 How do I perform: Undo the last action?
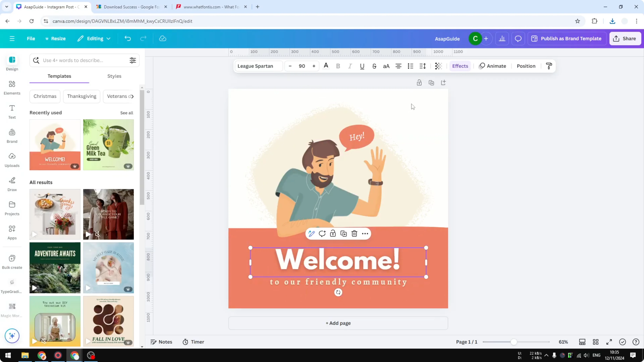[128, 38]
